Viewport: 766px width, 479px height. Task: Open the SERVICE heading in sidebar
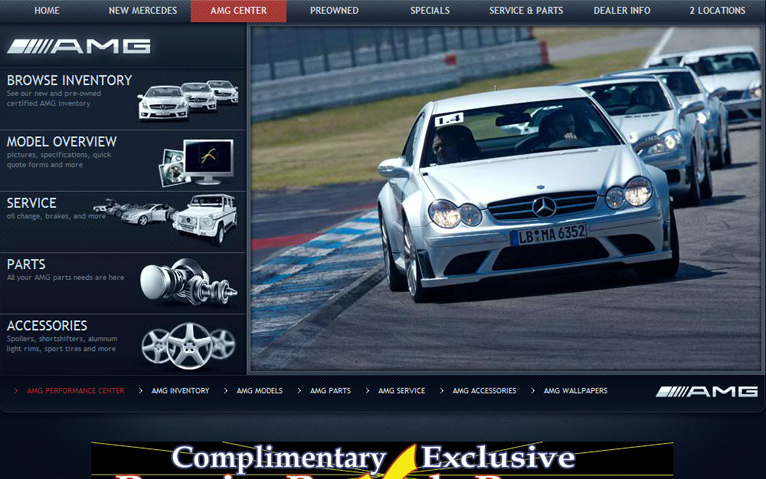coord(31,203)
